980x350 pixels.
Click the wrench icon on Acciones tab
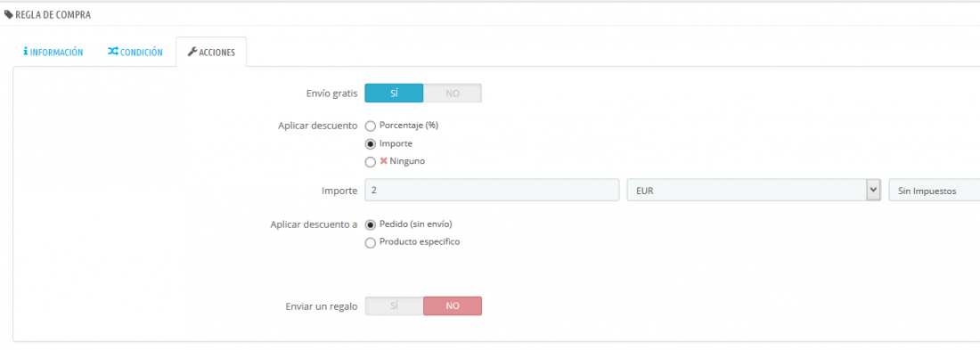point(192,52)
